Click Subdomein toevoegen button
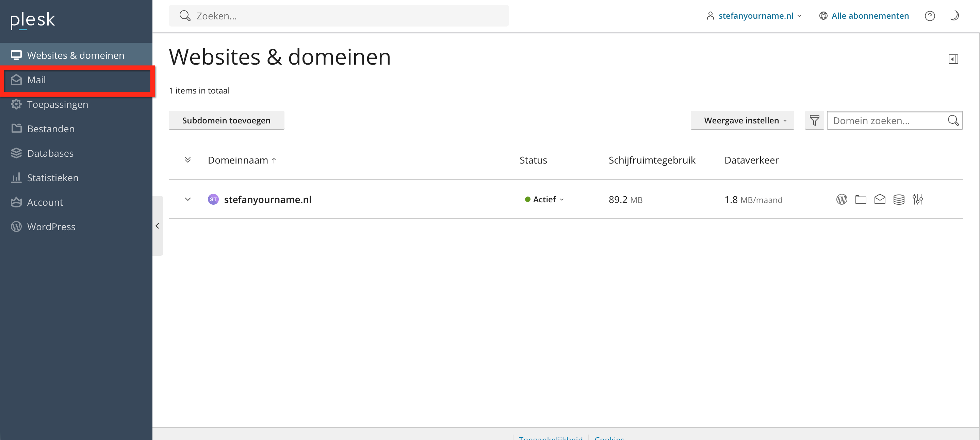The width and height of the screenshot is (980, 440). coord(226,121)
